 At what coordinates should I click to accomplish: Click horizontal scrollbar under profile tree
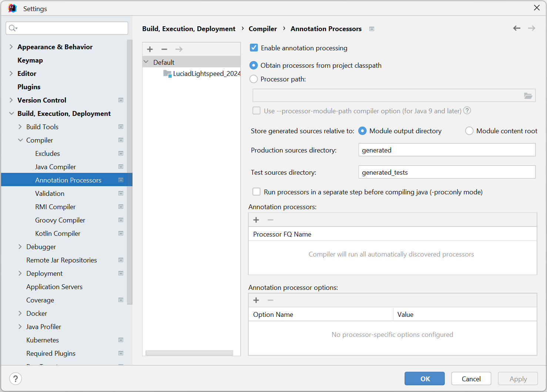(x=189, y=353)
